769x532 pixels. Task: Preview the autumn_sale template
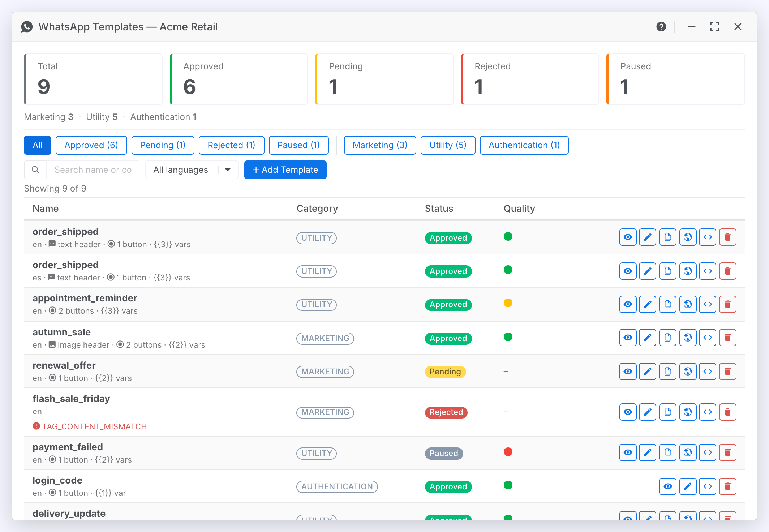(x=628, y=338)
